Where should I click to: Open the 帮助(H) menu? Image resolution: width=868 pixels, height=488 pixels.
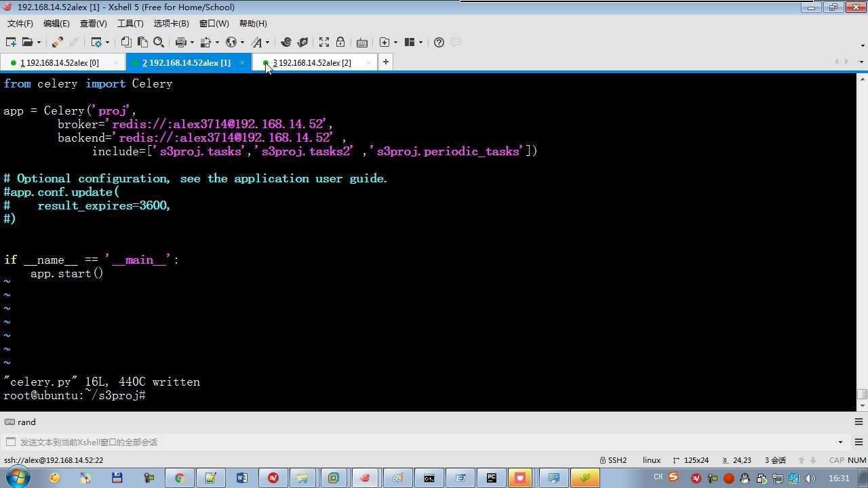(x=253, y=23)
